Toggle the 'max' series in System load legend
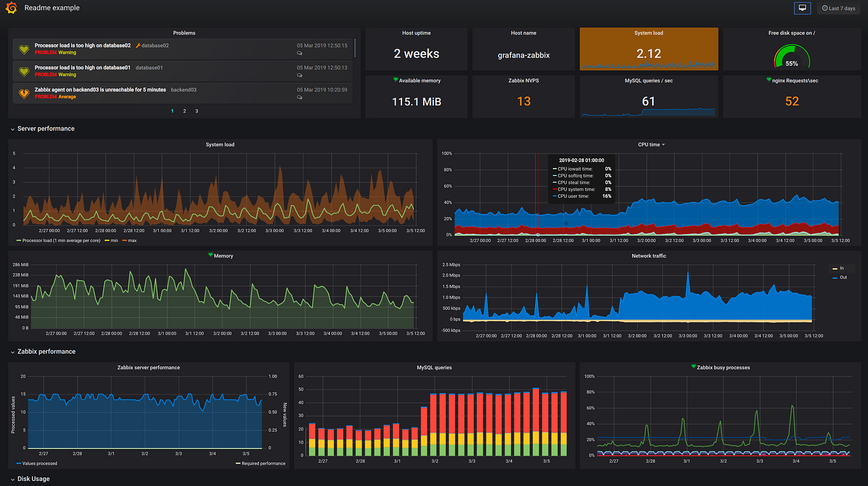Screen dimensions: 868x486 point(130,240)
